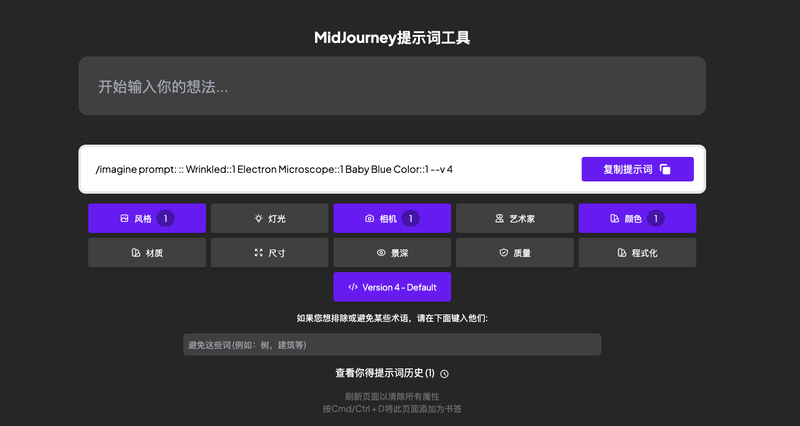Viewport: 800px width, 426px height.
Task: Click the lightbulb icon beside 灯光
Action: 258,218
